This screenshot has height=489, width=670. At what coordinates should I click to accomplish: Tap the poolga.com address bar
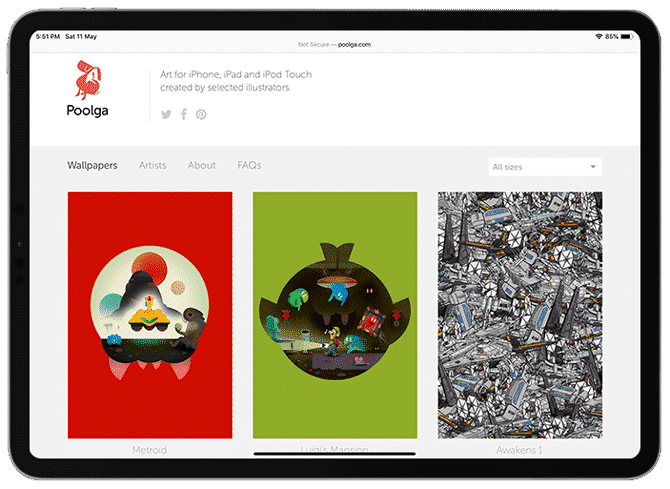335,44
